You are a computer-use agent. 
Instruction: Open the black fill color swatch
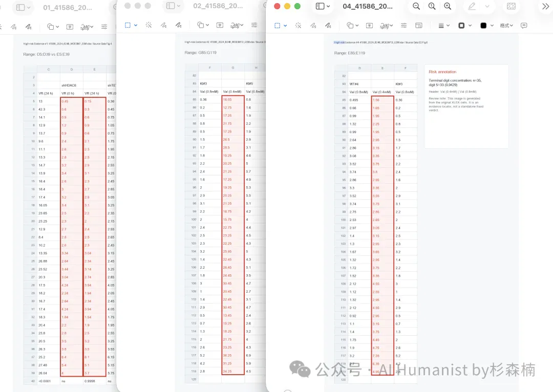(483, 26)
